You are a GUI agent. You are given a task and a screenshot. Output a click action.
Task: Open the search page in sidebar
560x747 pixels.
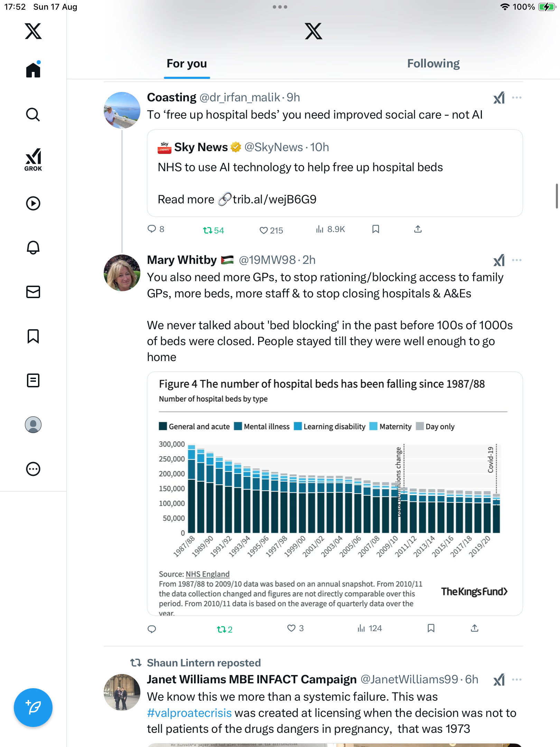click(33, 114)
